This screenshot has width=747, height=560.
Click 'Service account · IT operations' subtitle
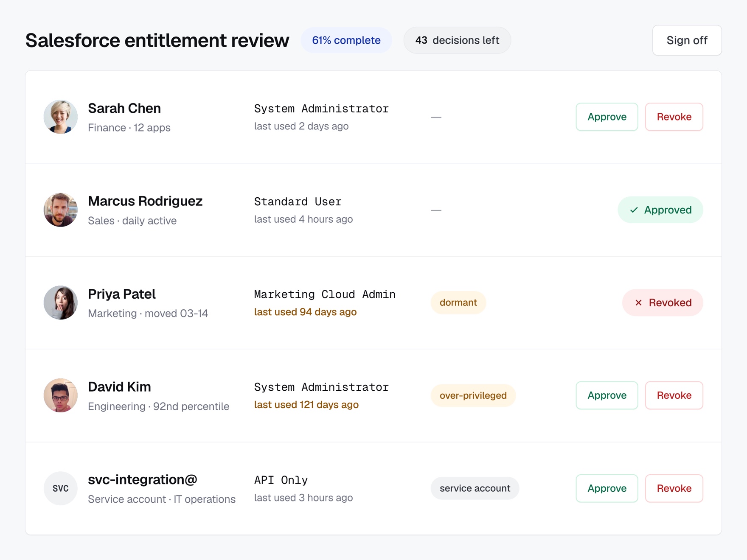pyautogui.click(x=162, y=499)
